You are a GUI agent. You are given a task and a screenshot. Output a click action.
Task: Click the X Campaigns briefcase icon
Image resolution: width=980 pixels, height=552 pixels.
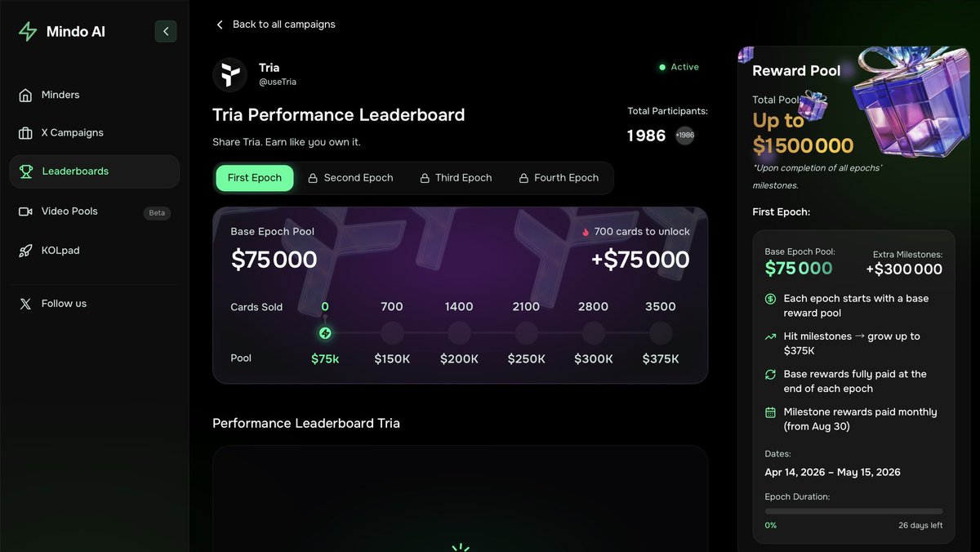click(x=25, y=133)
